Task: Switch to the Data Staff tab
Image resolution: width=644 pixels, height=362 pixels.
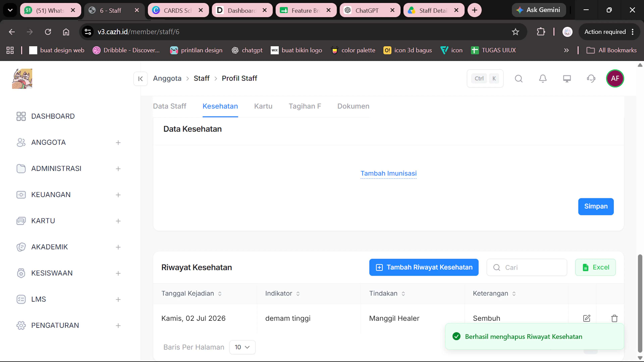Action: click(170, 106)
